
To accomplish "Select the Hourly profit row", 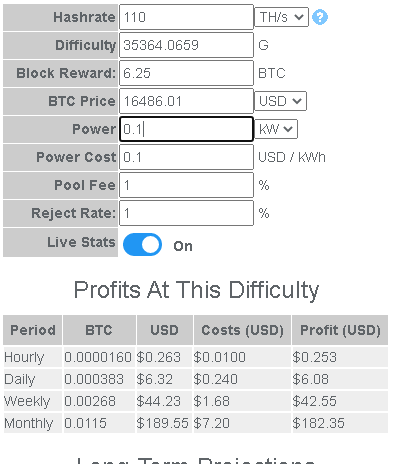I will pyautogui.click(x=196, y=357).
